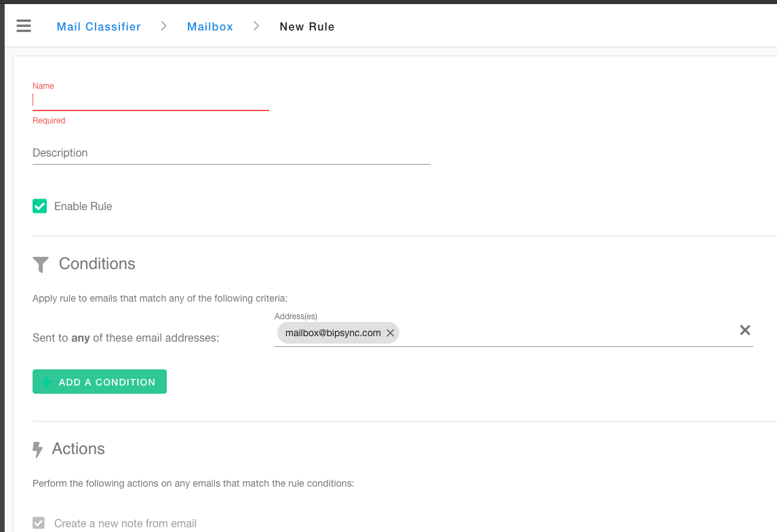This screenshot has width=777, height=532.
Task: Focus the Name input field
Action: click(151, 100)
